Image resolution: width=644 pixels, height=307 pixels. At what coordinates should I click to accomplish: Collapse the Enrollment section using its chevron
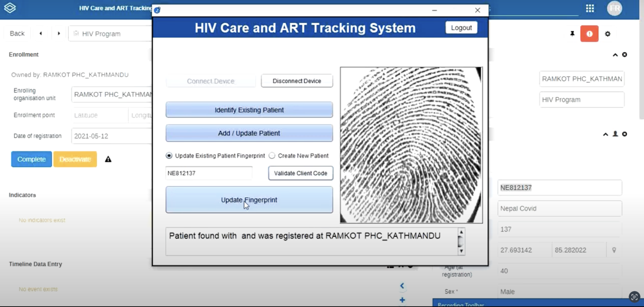pos(615,55)
